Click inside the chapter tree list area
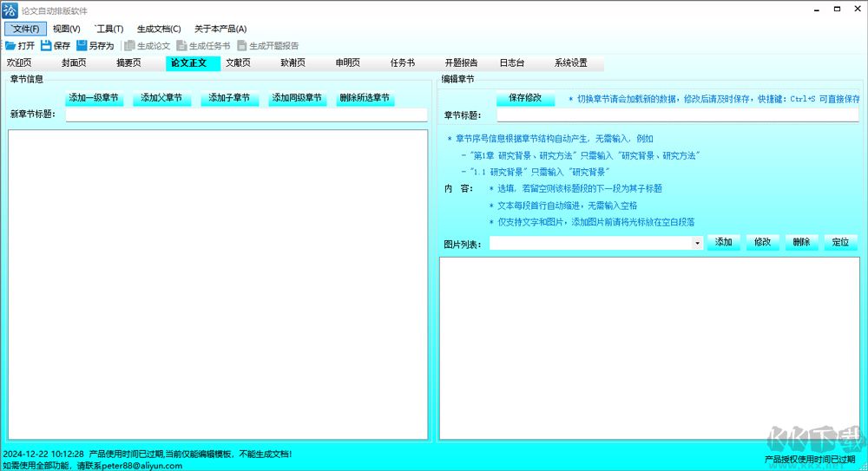This screenshot has height=471, width=868. click(218, 285)
